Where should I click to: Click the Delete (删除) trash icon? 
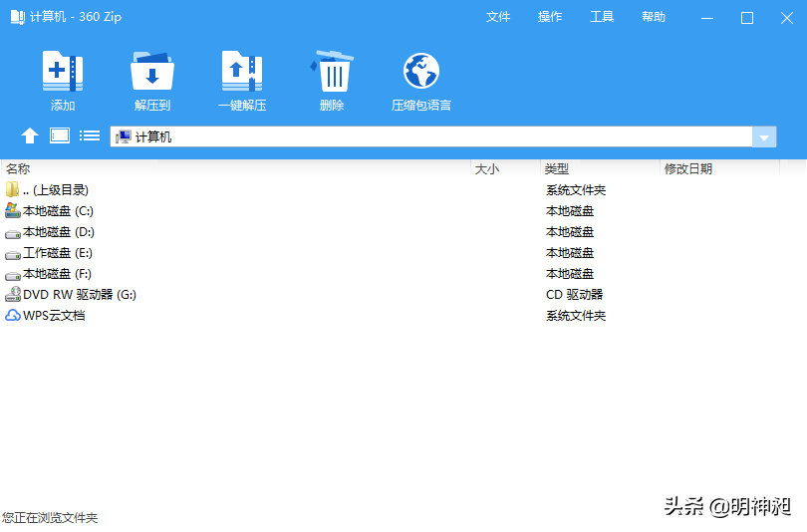pos(332,71)
